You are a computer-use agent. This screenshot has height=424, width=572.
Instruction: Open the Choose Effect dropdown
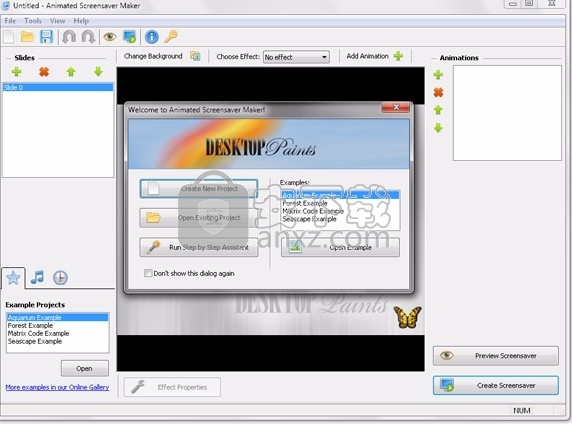coord(296,57)
